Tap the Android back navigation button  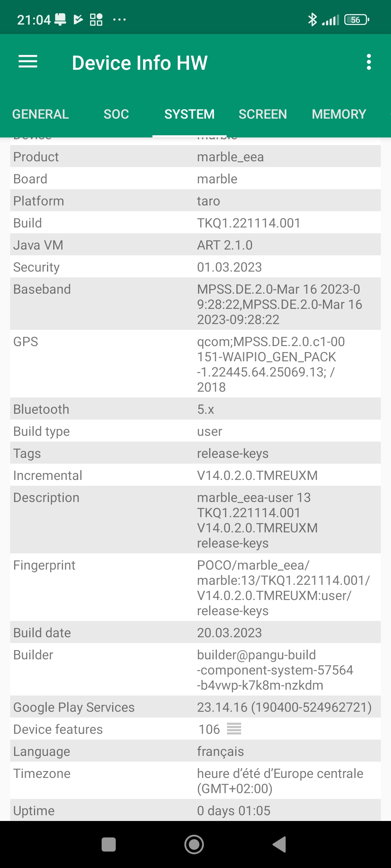coord(279,845)
